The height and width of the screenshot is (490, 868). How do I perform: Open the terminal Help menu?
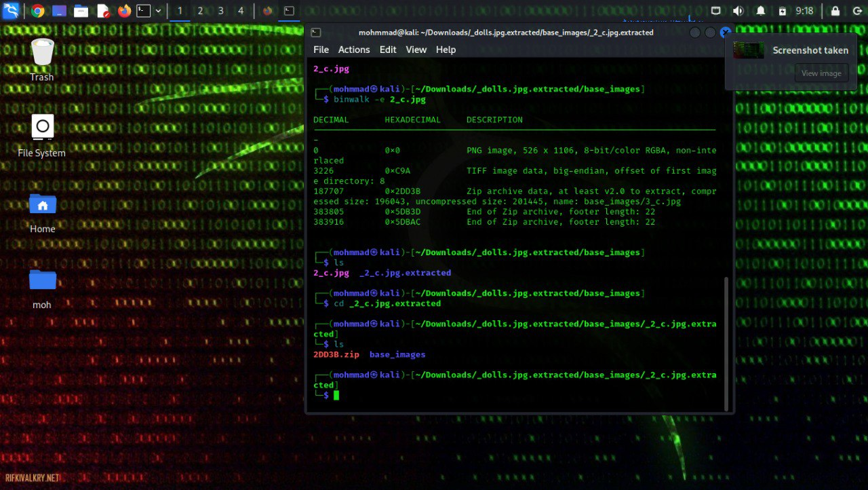(446, 50)
